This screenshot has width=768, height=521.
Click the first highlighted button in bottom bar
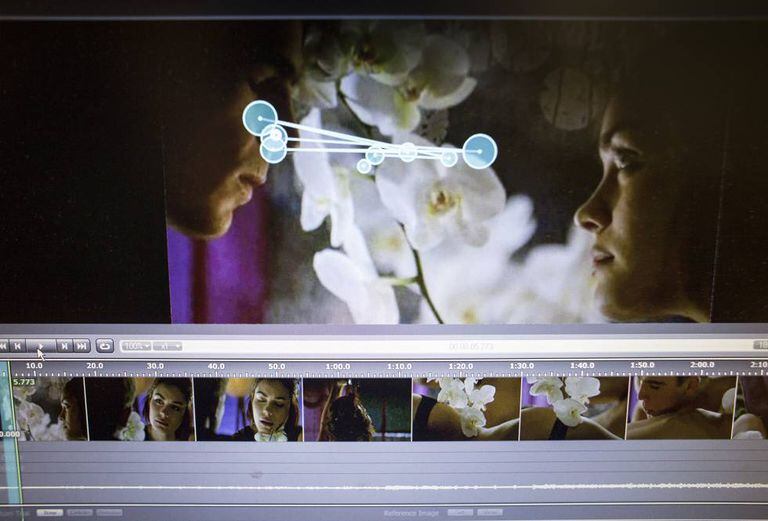pyautogui.click(x=49, y=513)
